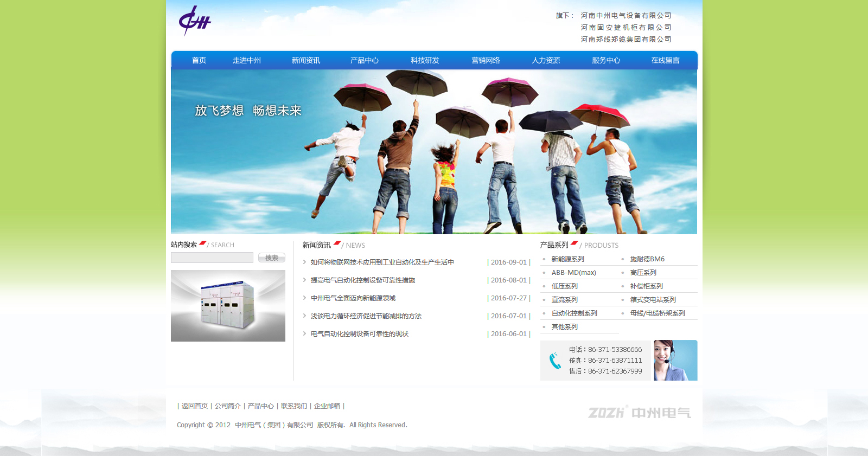Open the news article dated 2016-09-01
This screenshot has width=868, height=456.
point(382,262)
